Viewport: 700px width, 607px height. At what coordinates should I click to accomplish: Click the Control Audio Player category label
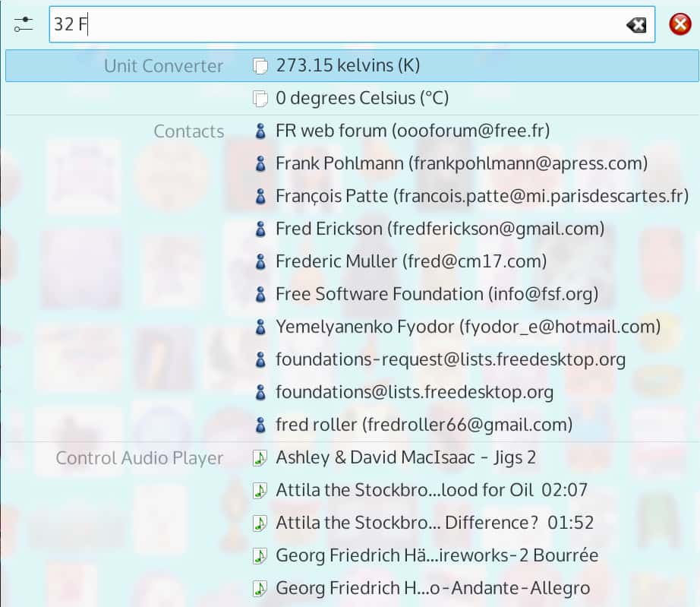[x=139, y=458]
